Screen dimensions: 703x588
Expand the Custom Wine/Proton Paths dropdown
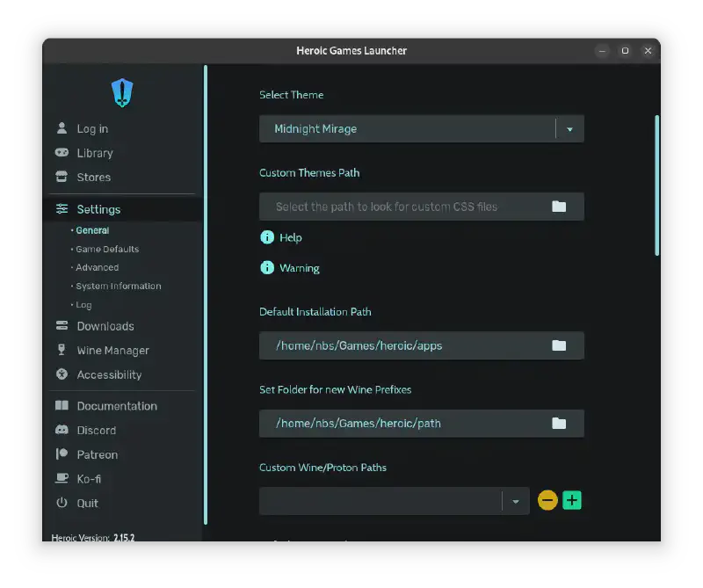tap(516, 501)
